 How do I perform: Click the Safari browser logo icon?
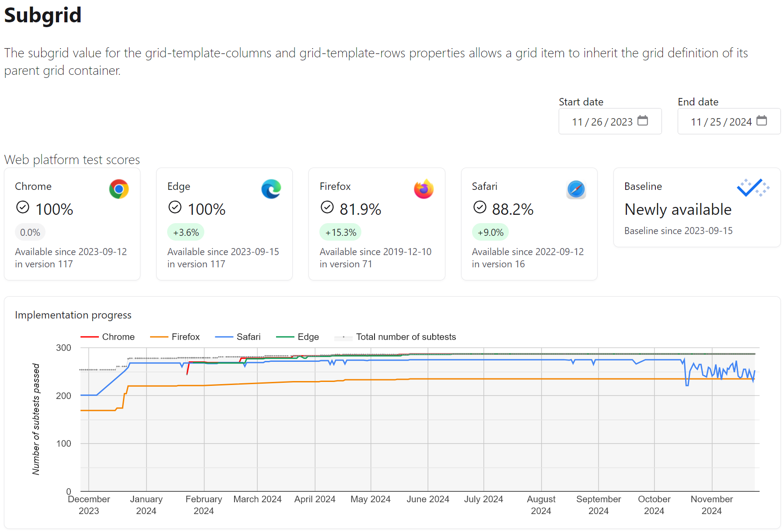[576, 189]
